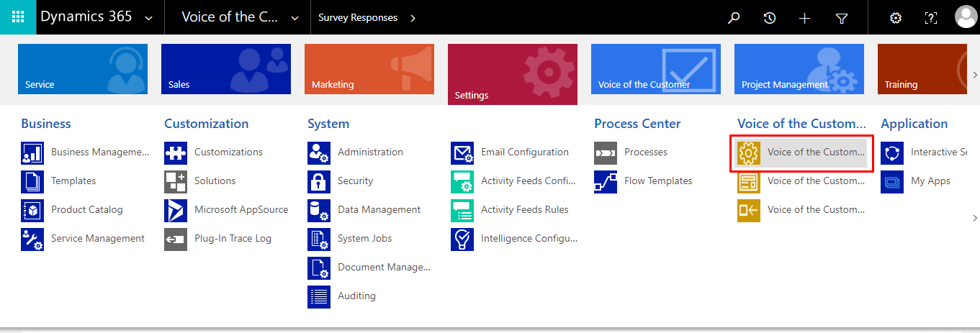980x333 pixels.
Task: Click the Administration icon
Action: [319, 152]
